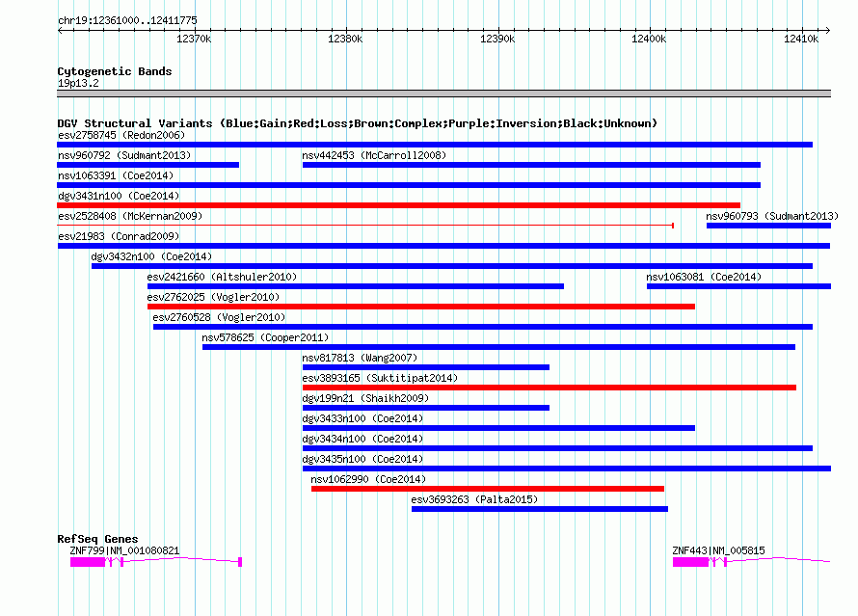858x616 pixels.
Task: Select nsv1063391 (Coe2014) variant label
Action: (x=116, y=175)
